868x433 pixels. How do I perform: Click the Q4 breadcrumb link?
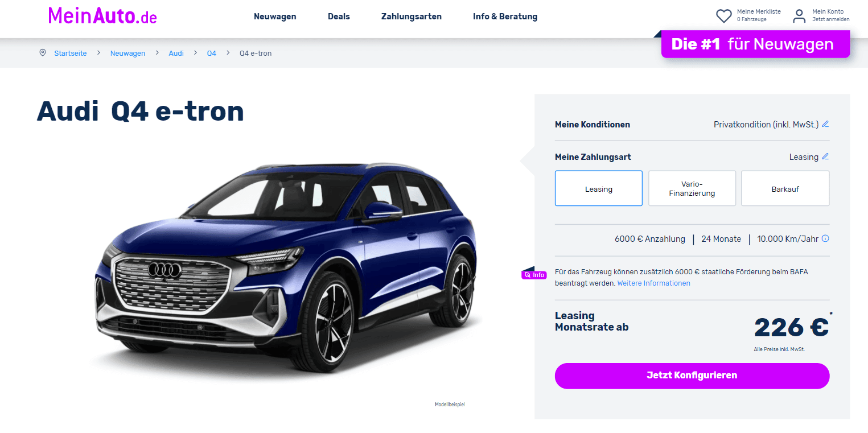(212, 53)
